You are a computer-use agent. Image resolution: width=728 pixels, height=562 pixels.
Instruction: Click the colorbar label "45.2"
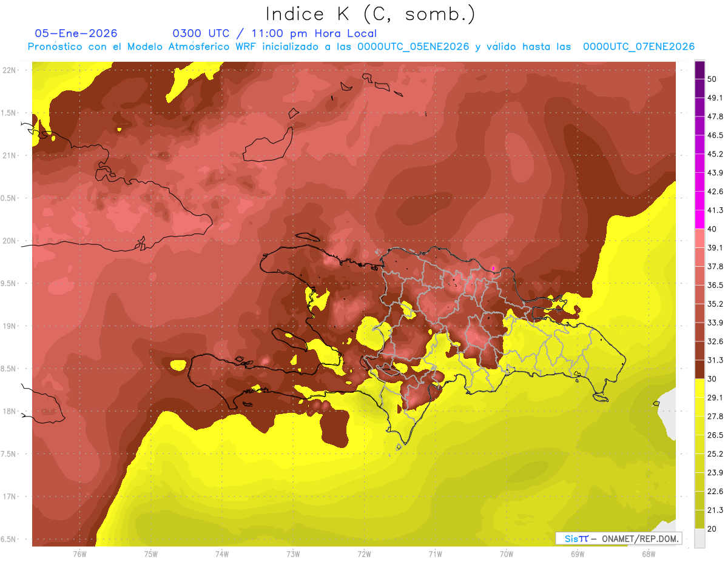tap(715, 154)
